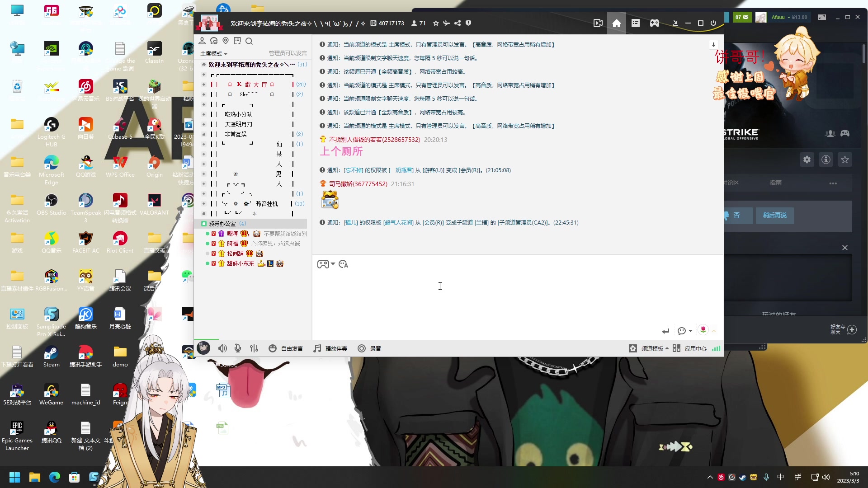Select user 阿福 in the channel list
868x488 pixels.
coord(232,244)
